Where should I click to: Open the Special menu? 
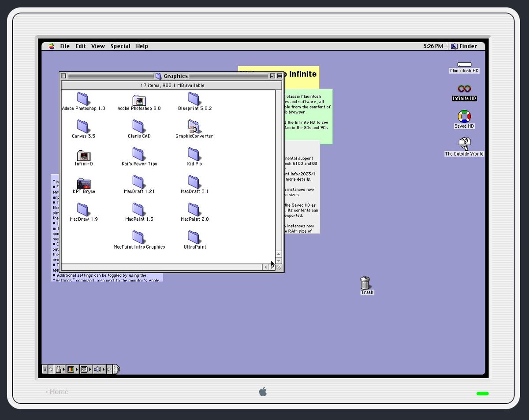tap(120, 46)
